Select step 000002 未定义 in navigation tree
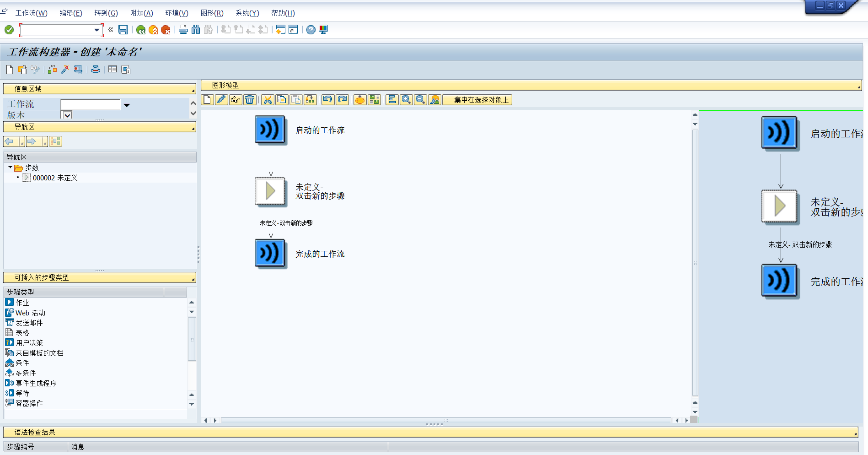Screen dimensions: 868x455 [x=55, y=178]
